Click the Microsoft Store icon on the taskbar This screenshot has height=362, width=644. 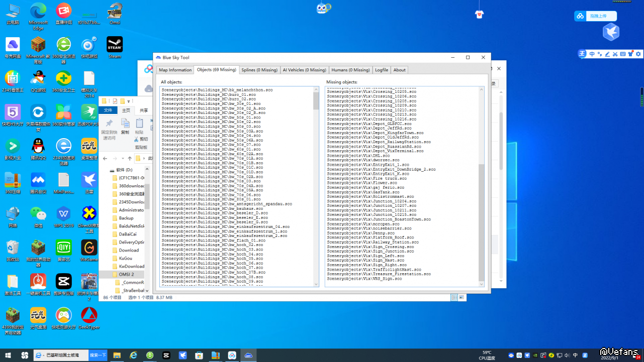pyautogui.click(x=199, y=355)
